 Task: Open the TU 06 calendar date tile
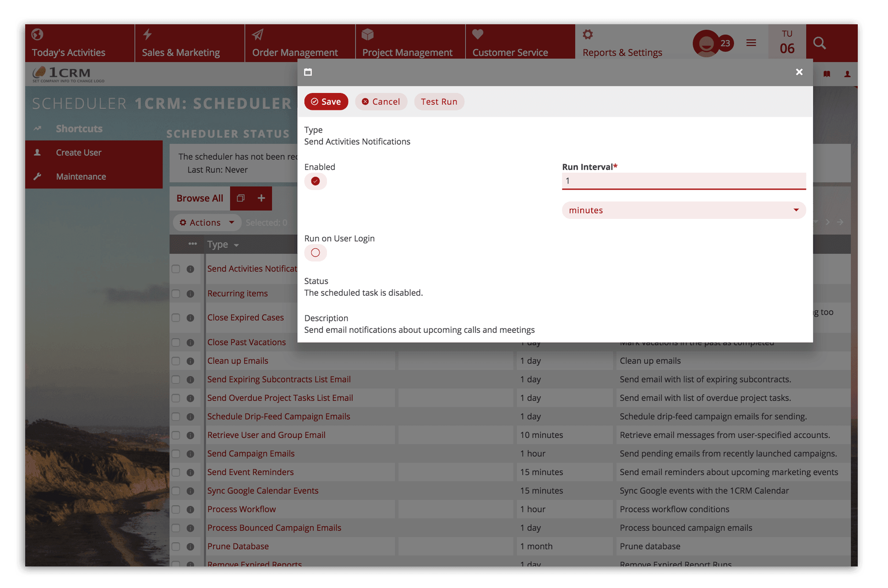pos(787,43)
